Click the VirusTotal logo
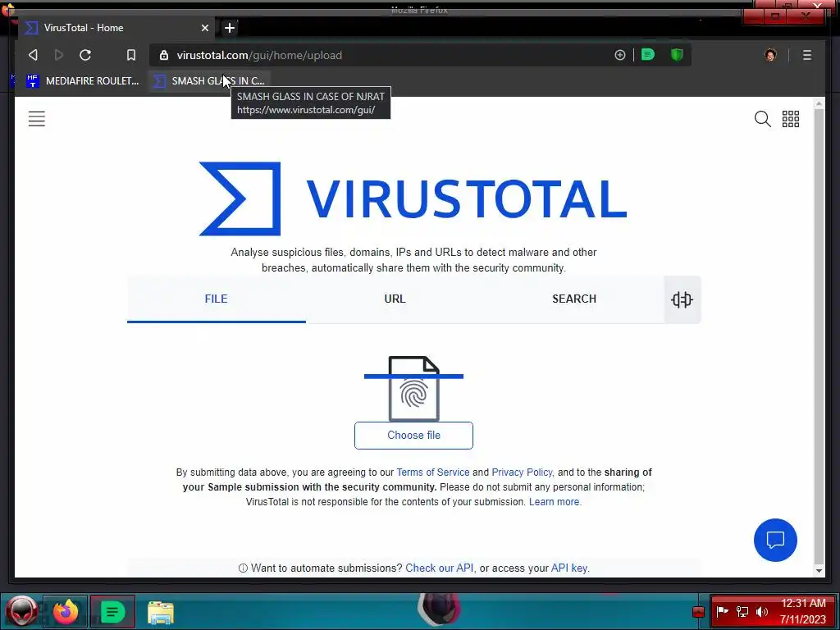840x630 pixels. click(413, 199)
